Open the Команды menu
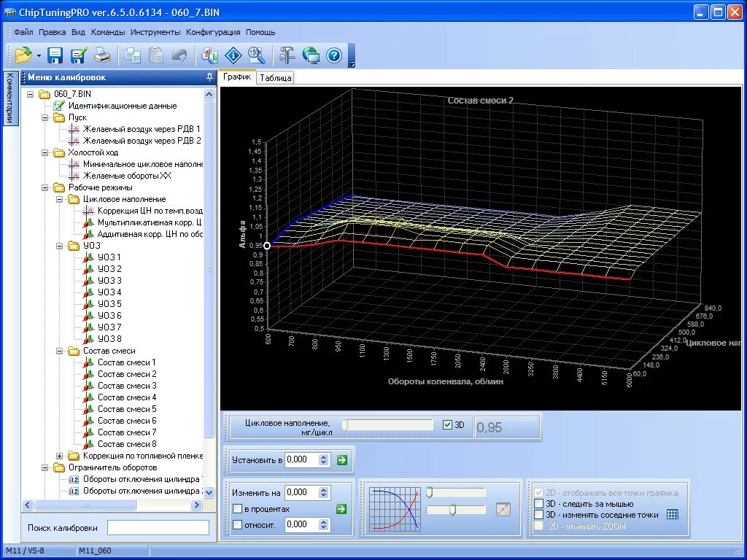747x560 pixels. (x=108, y=32)
